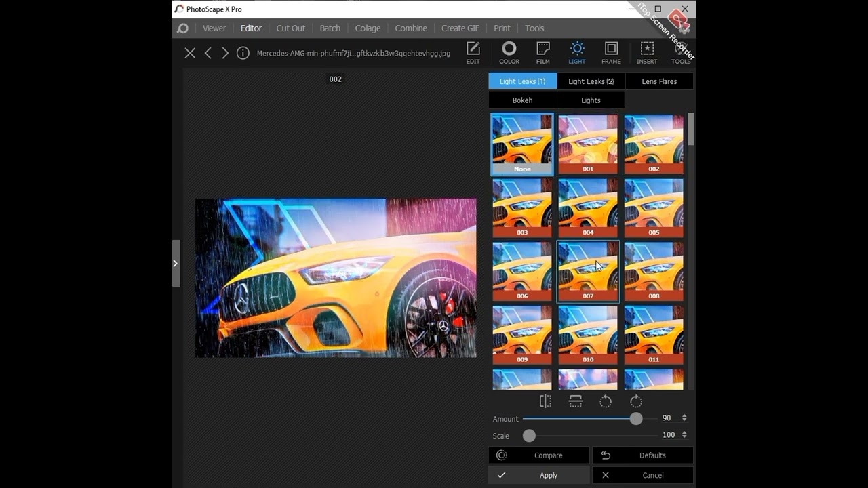
Task: Open the Combine tab
Action: pyautogui.click(x=411, y=28)
